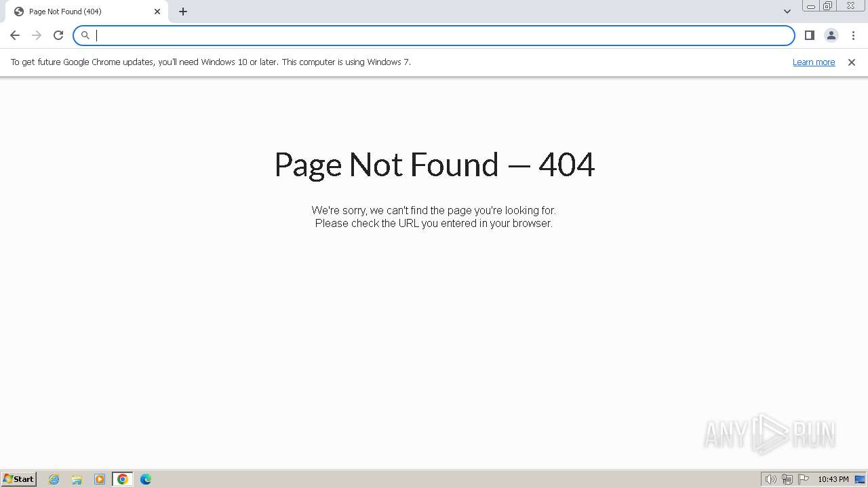
Task: Open the Windows Start menu
Action: pos(19,479)
